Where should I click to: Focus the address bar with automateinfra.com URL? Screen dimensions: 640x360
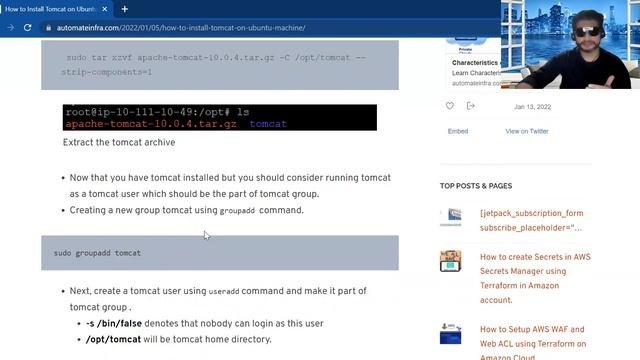coord(181,28)
